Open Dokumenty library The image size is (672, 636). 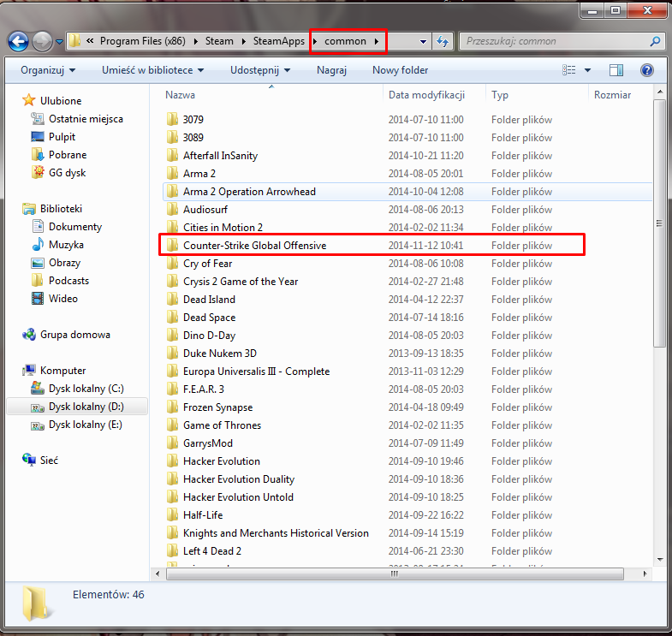(75, 227)
